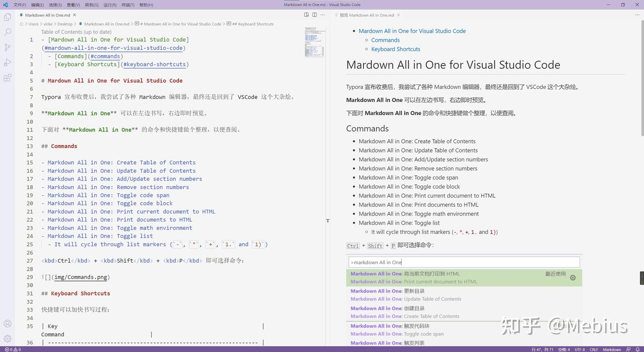Click inside the command palette input field

click(x=464, y=262)
